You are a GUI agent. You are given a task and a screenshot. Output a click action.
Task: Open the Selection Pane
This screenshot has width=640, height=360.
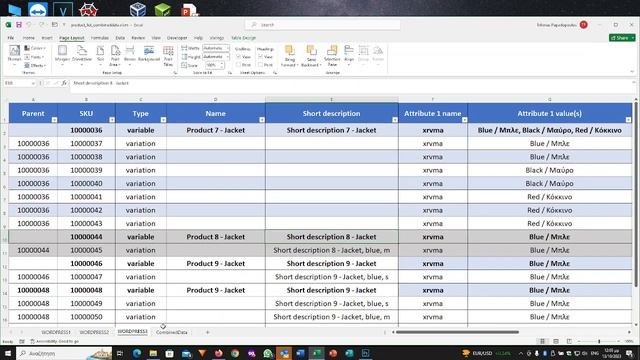[332, 56]
